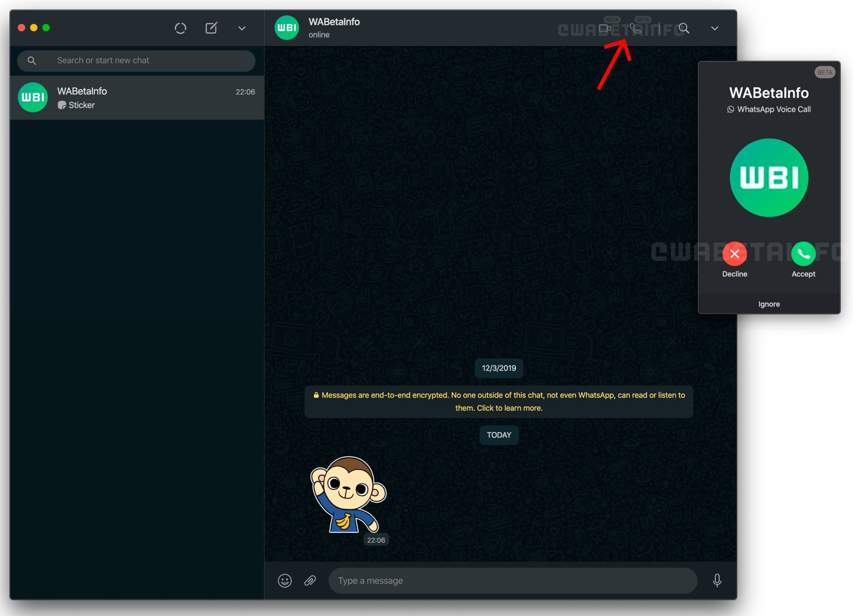This screenshot has width=853, height=616.
Task: Click Search or start new chat field
Action: tap(144, 60)
